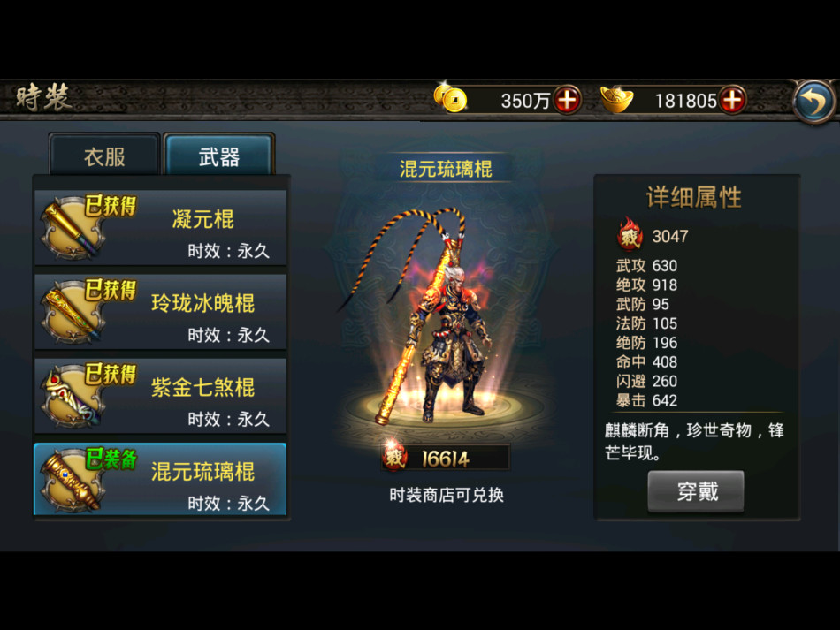The height and width of the screenshot is (630, 840).
Task: Click the flame power icon beside 3047
Action: (630, 234)
